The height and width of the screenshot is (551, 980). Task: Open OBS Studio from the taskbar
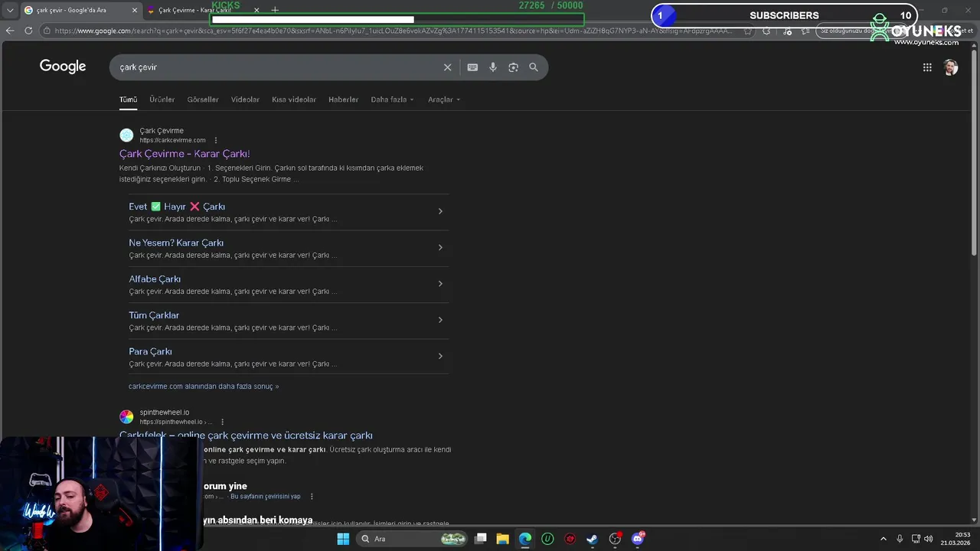click(615, 539)
